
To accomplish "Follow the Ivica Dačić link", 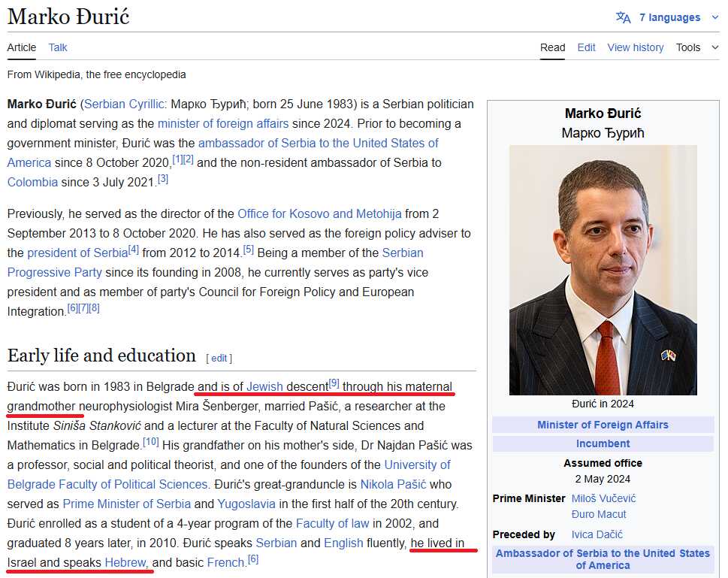I will tap(597, 535).
